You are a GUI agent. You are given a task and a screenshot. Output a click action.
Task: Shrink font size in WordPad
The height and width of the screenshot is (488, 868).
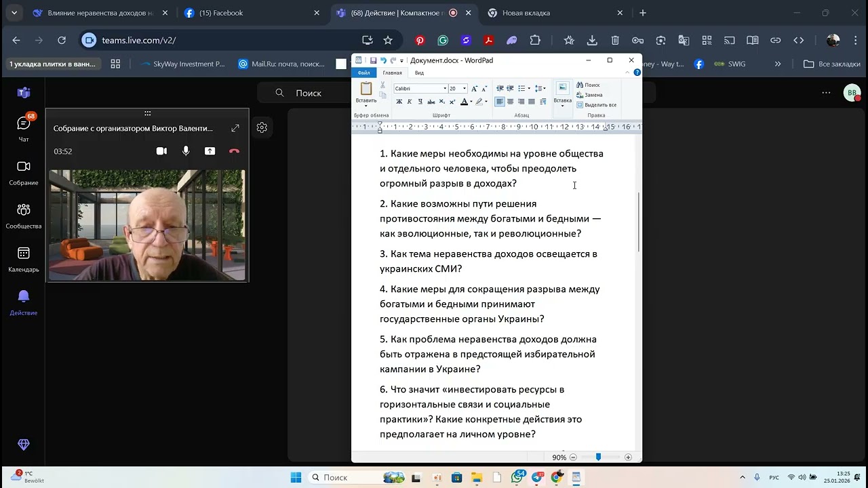coord(484,89)
